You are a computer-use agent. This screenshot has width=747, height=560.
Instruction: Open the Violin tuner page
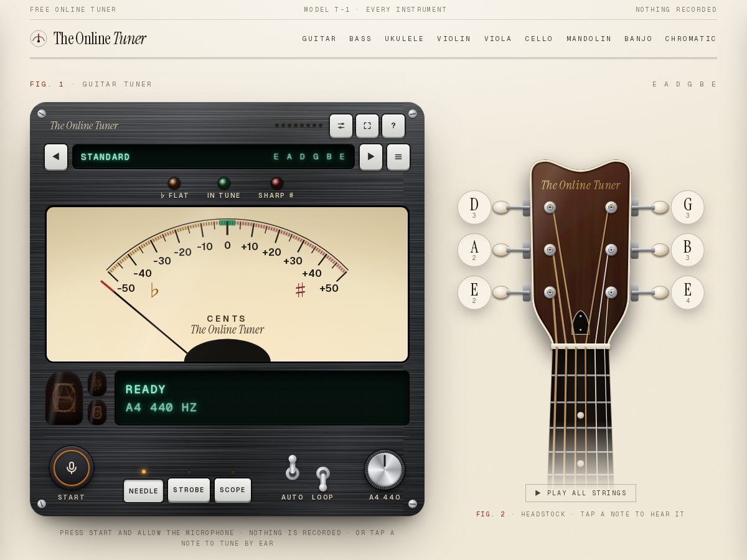click(454, 39)
